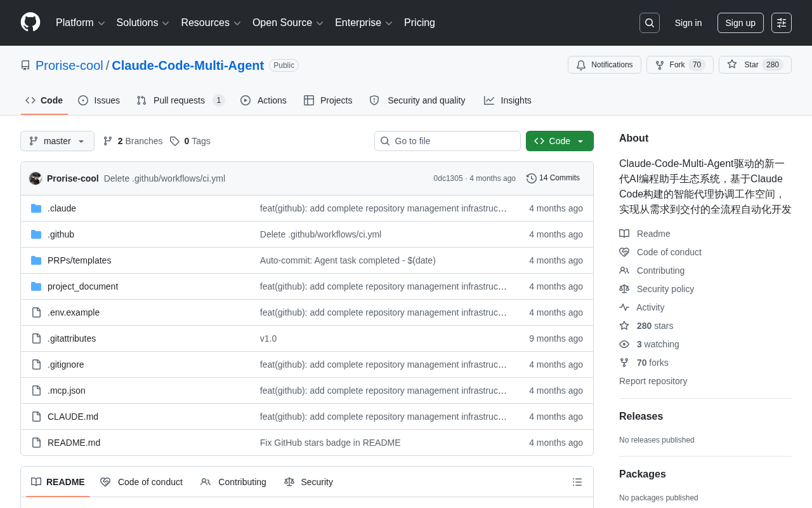Viewport: 812px width, 508px height.
Task: Go to the Pricing page
Action: click(419, 23)
